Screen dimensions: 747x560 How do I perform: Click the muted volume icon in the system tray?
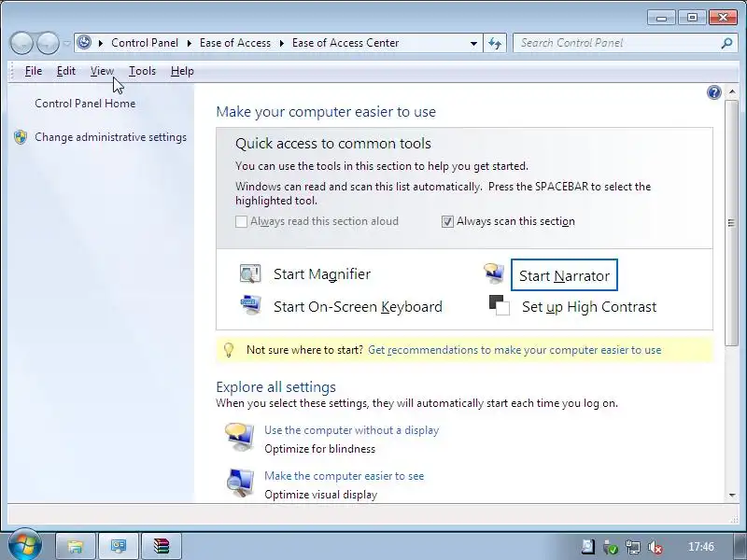click(655, 547)
